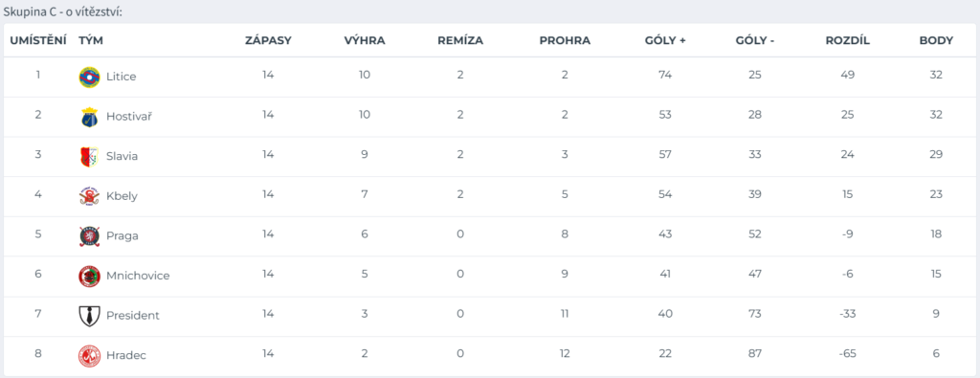980x378 pixels.
Task: Click the Litice team logo
Action: point(89,77)
